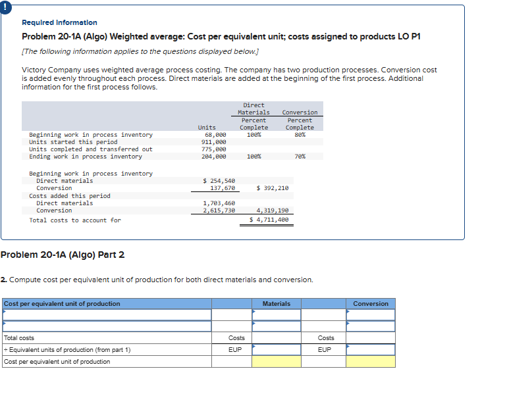Click 'Units started this period' row label

pyautogui.click(x=73, y=142)
